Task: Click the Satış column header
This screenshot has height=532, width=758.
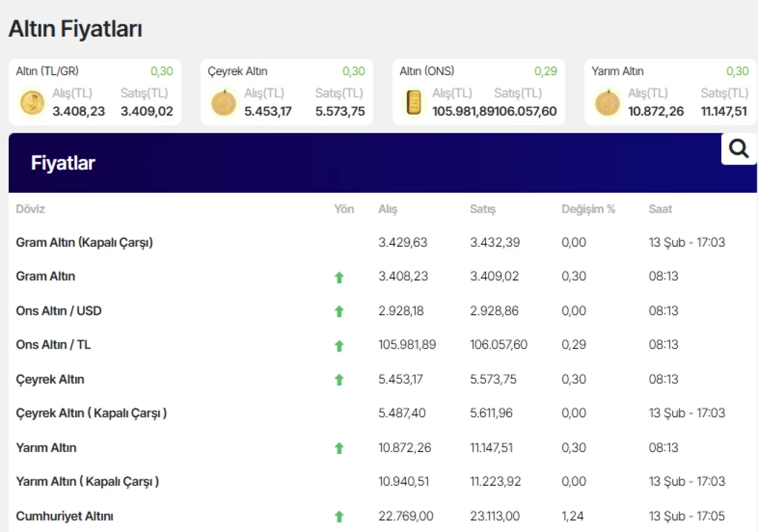Action: coord(482,209)
